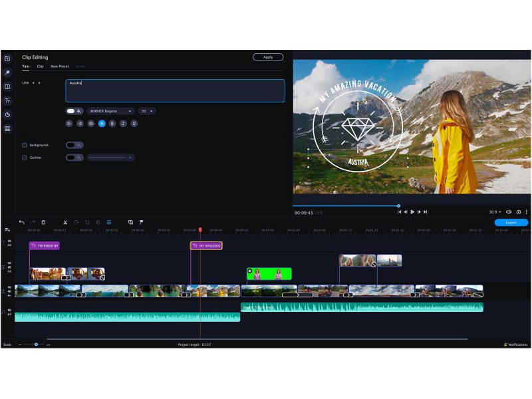Click the Apply button
This screenshot has width=532, height=399.
(x=268, y=57)
